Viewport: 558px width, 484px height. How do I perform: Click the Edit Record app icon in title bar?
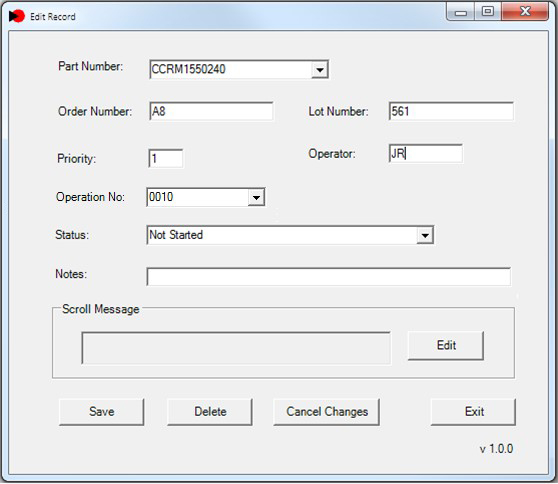16,16
